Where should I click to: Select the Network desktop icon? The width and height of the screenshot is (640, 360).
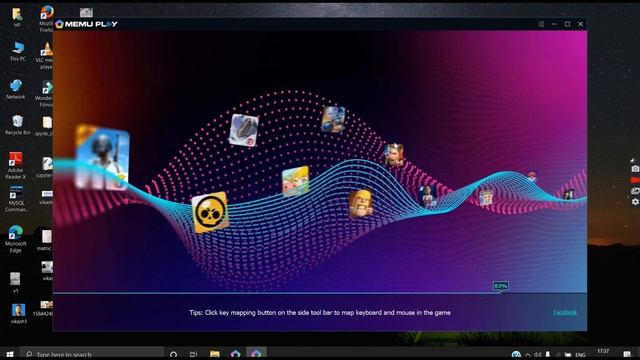pyautogui.click(x=16, y=89)
